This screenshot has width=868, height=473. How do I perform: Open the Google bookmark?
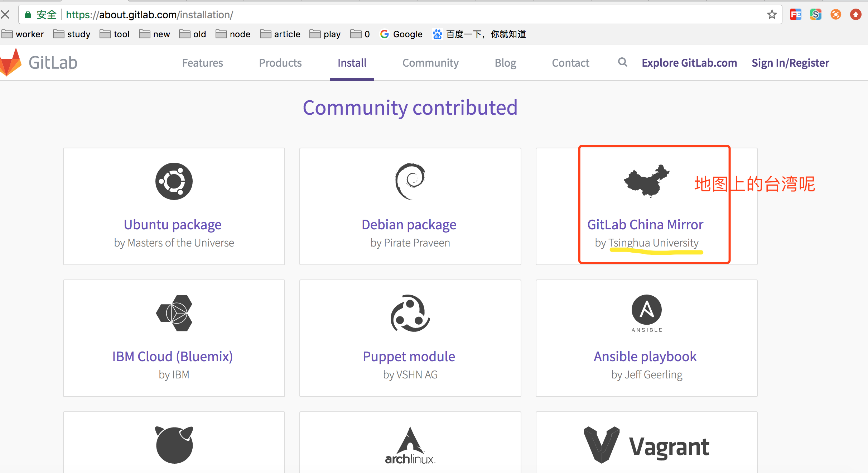401,34
